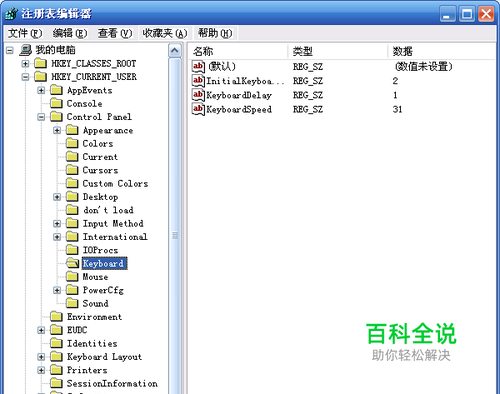This screenshot has height=394, width=500.
Task: Click the Custom Colors folder icon
Action: point(72,183)
